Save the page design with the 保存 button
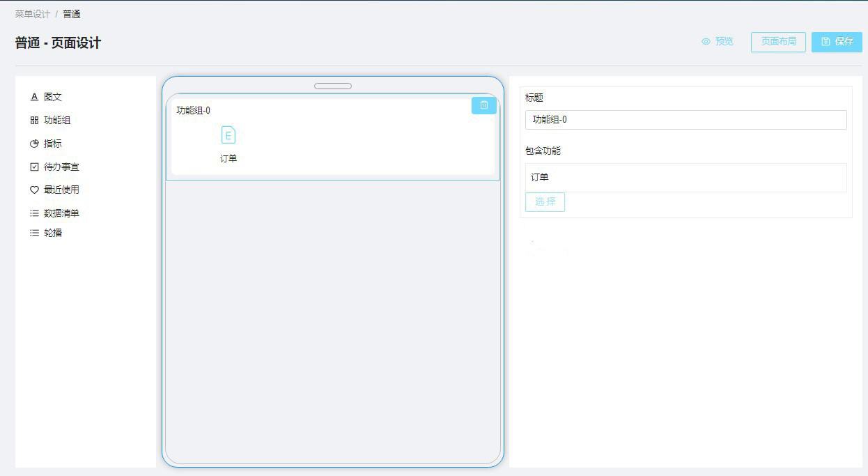The width and height of the screenshot is (868, 476). click(837, 42)
